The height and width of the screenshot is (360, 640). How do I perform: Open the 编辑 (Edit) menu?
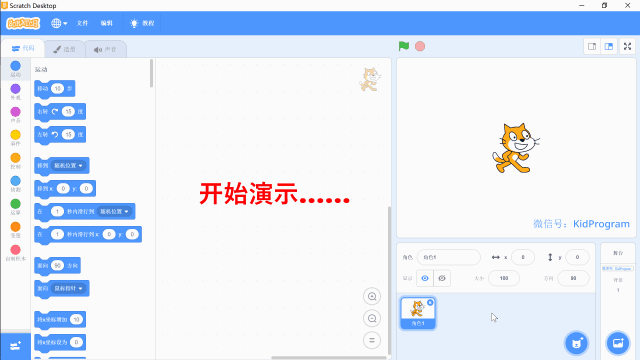pyautogui.click(x=107, y=23)
